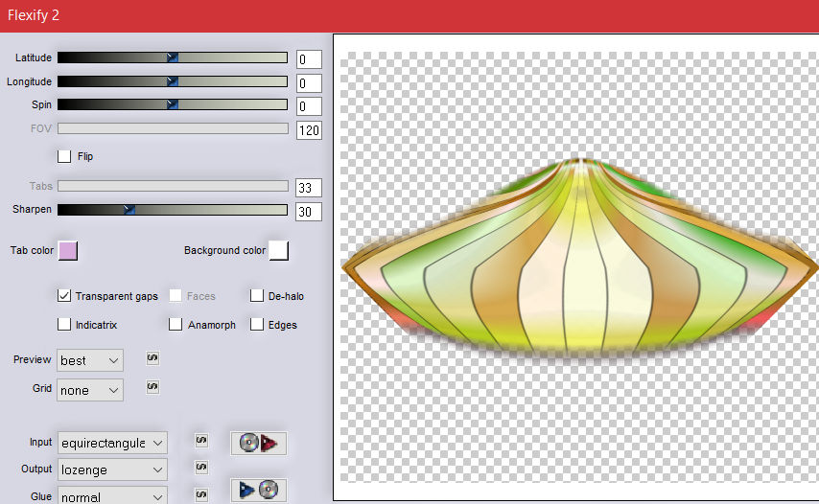Image resolution: width=819 pixels, height=504 pixels.
Task: Open the Output dropdown showing lozenge
Action: [x=112, y=470]
